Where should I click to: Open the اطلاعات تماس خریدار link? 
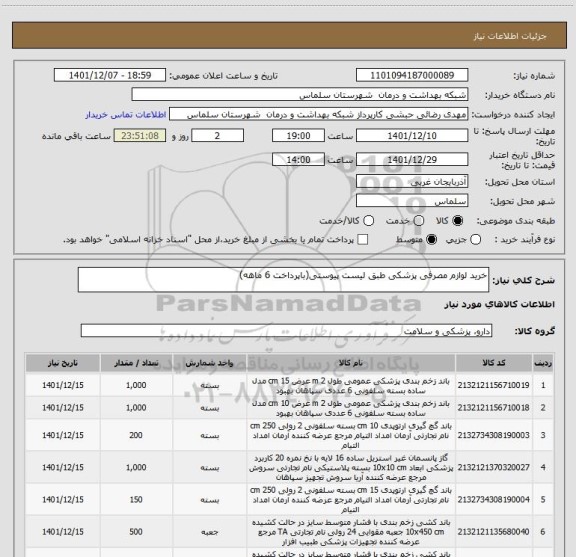(126, 115)
